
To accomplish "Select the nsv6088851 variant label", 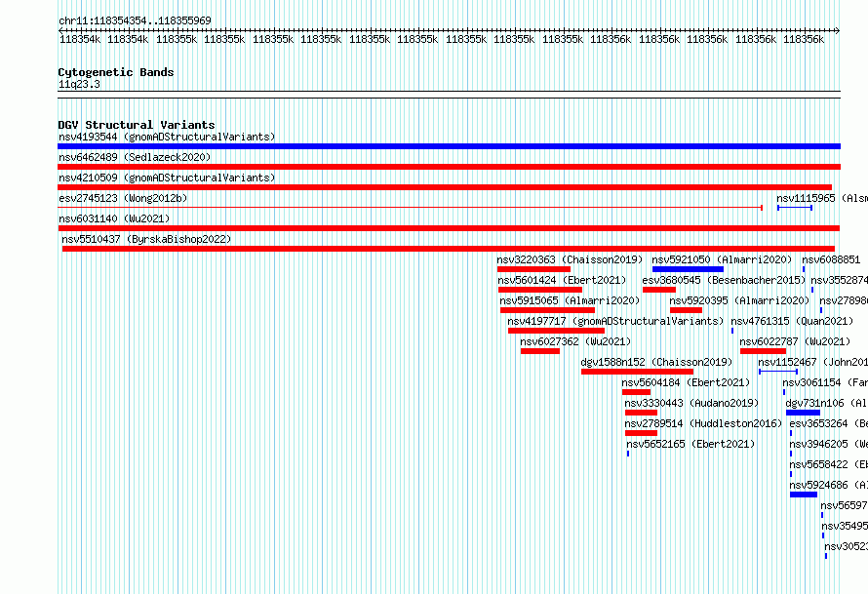I will [831, 259].
